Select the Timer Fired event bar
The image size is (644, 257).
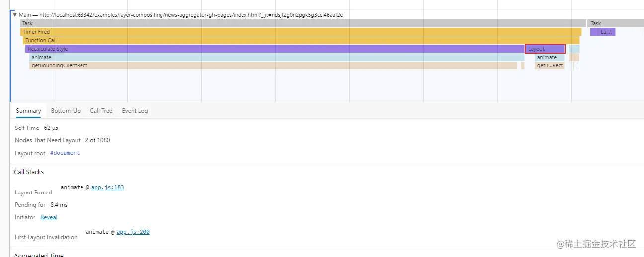click(x=301, y=32)
